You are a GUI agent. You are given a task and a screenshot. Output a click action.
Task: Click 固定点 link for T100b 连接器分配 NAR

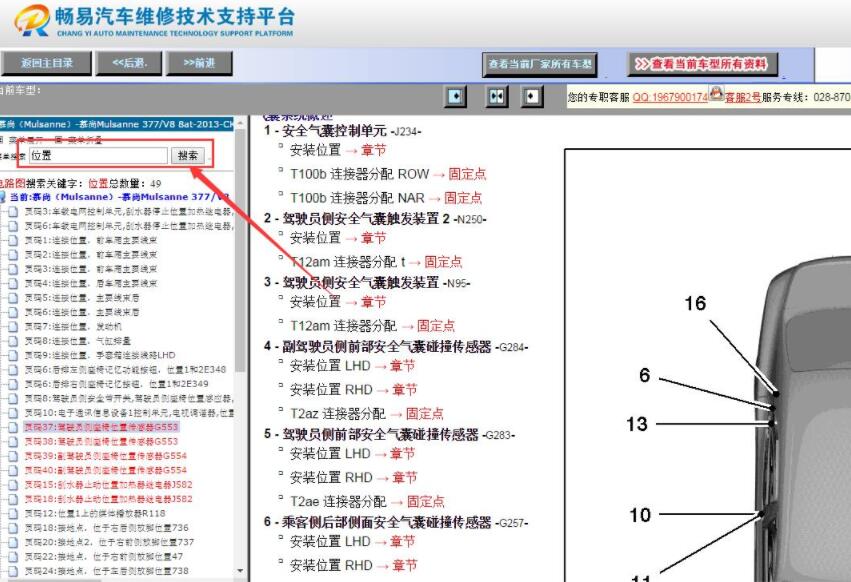pyautogui.click(x=463, y=198)
